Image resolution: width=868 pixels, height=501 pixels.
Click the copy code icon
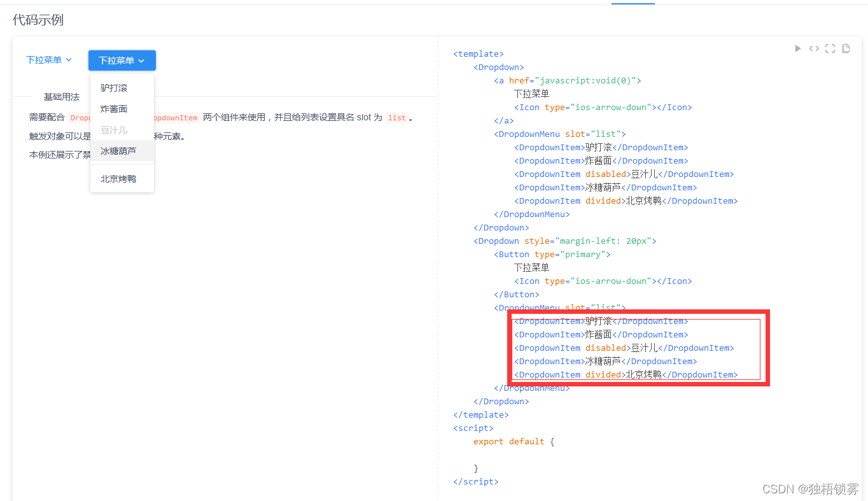click(846, 48)
